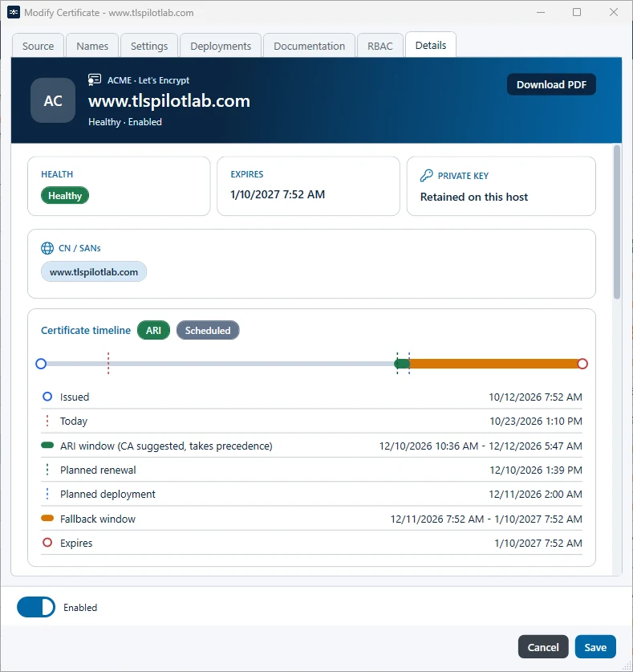Image resolution: width=633 pixels, height=672 pixels.
Task: Click the blue circle icon in the Issued row
Action: pyautogui.click(x=47, y=397)
